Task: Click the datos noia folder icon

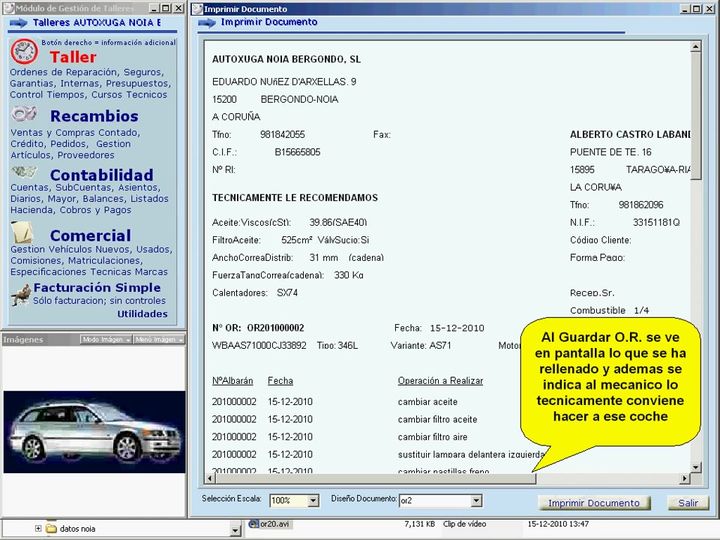Action: (51, 529)
